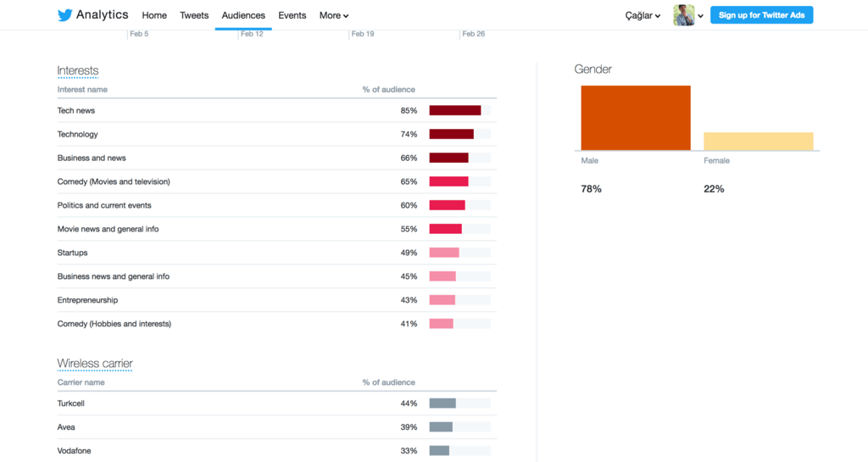
Task: Click the profile avatar thumbnail
Action: 684,15
